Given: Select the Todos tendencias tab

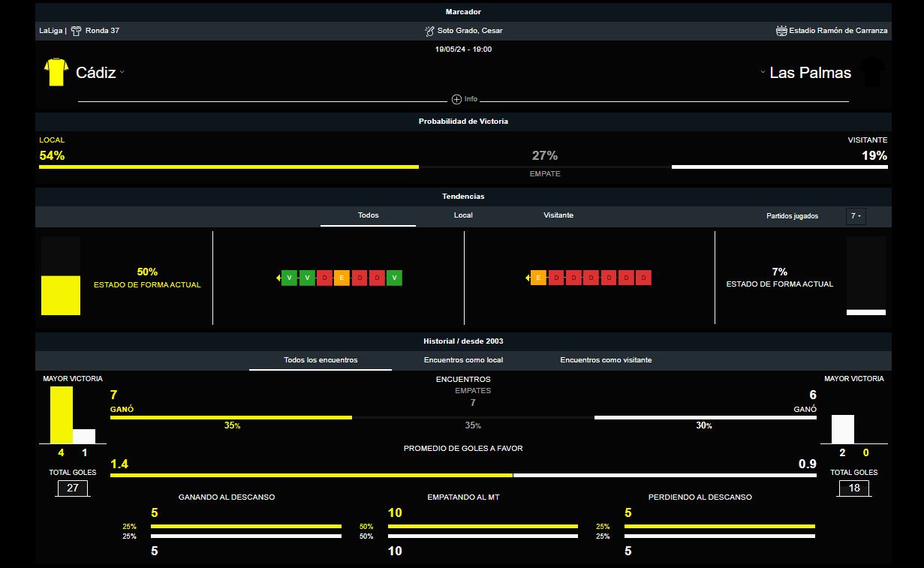Looking at the screenshot, I should 368,215.
